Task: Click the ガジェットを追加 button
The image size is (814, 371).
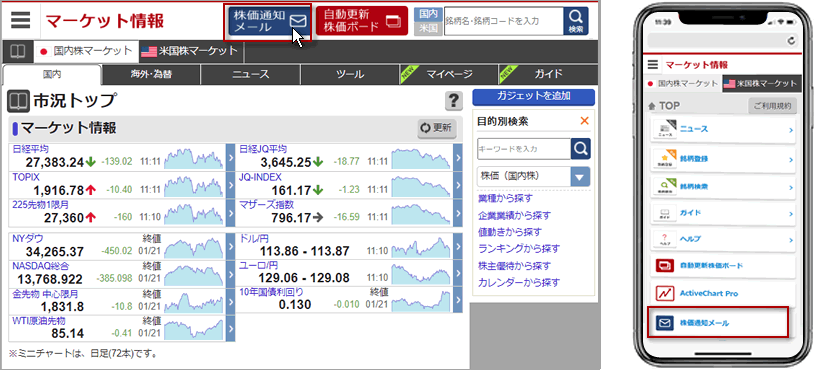Action: click(534, 97)
